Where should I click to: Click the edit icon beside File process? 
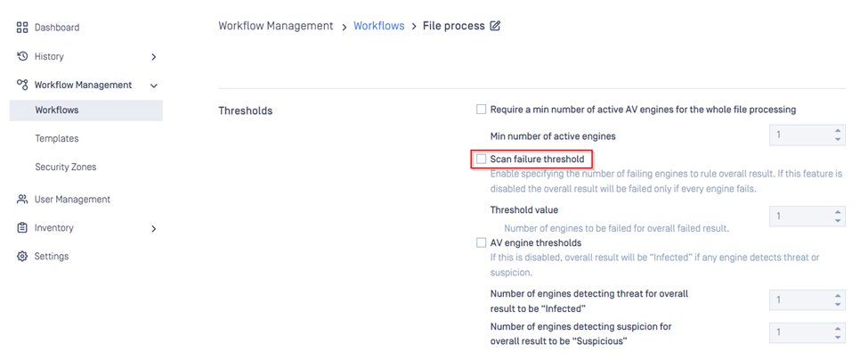[495, 26]
